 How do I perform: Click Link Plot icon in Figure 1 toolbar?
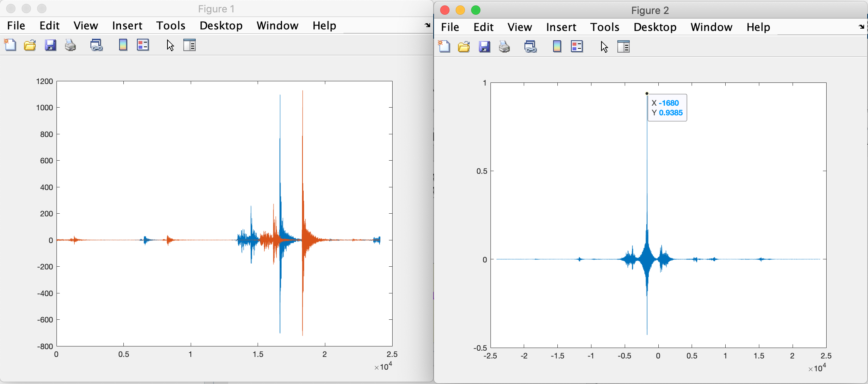point(96,45)
